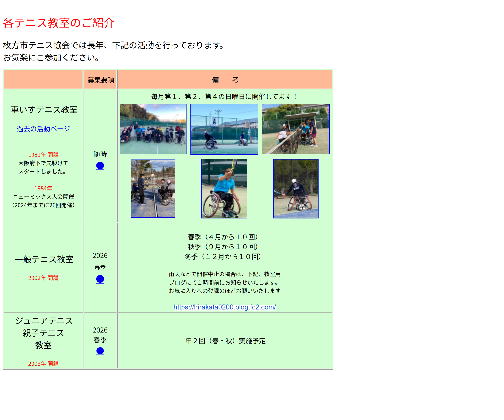Click 大阪府下で先駆けて text
Image resolution: width=504 pixels, height=420 pixels.
point(44,163)
